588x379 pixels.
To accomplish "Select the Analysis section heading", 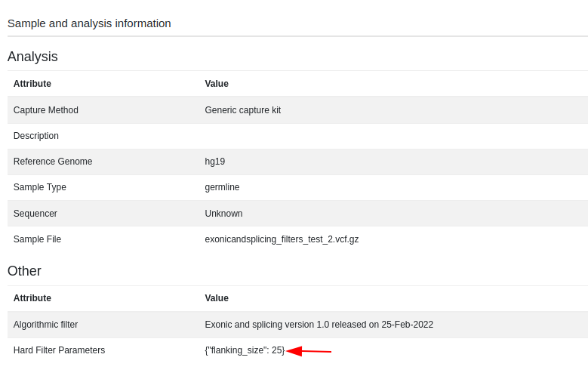I will coord(32,57).
